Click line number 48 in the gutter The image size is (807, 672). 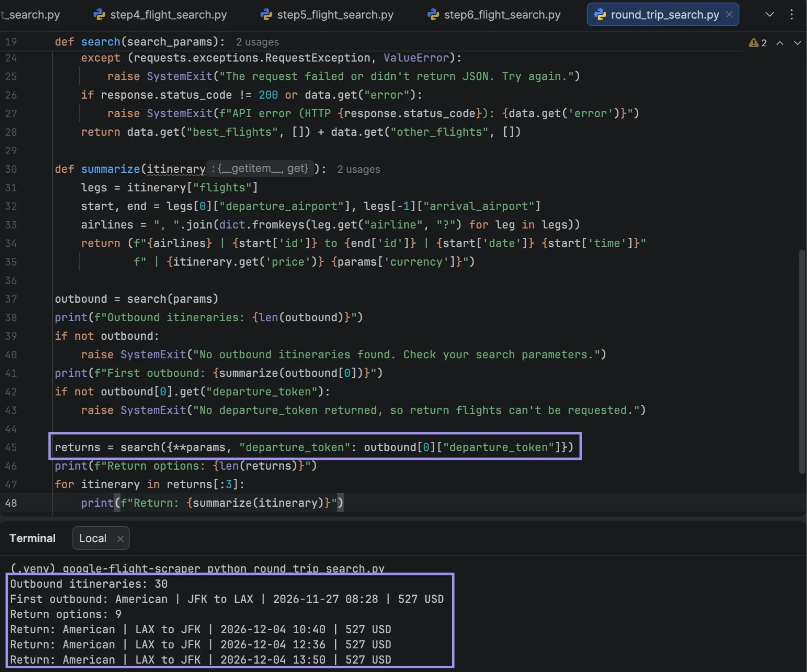point(11,503)
